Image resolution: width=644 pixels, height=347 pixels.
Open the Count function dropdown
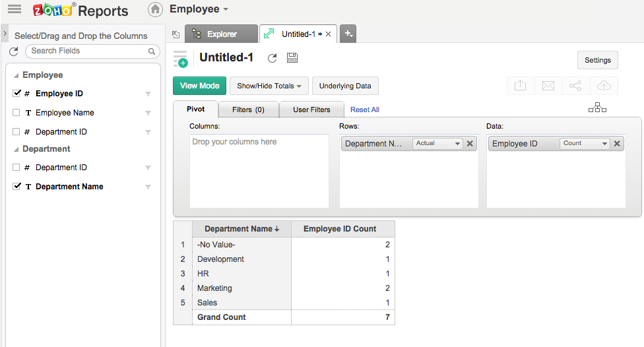(585, 143)
